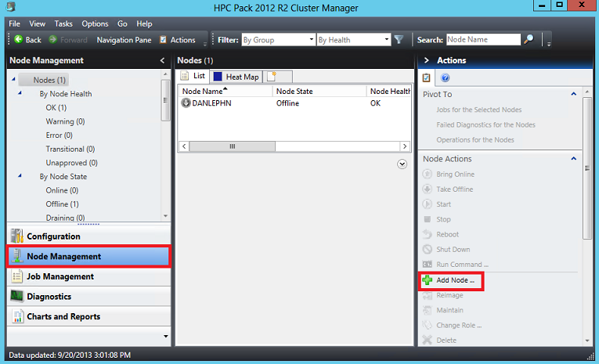599x364 pixels.
Task: Click Jobs for the Selected Nodes
Action: coord(478,110)
